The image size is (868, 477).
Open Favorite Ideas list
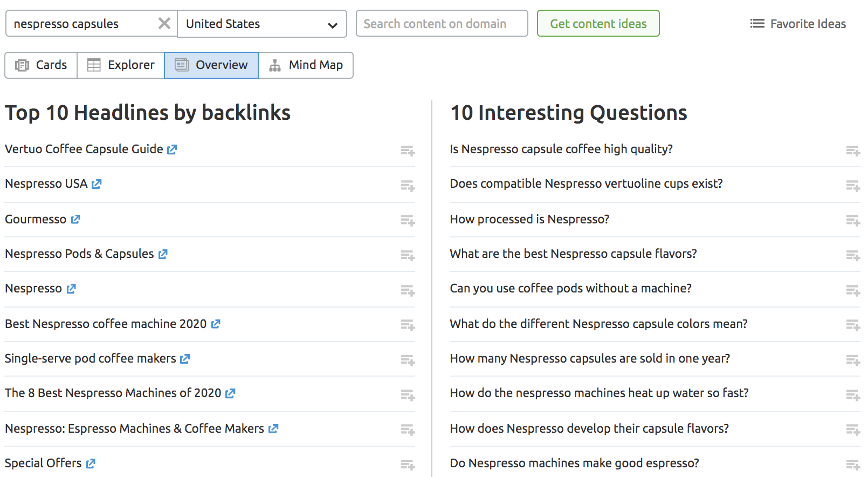pyautogui.click(x=798, y=24)
